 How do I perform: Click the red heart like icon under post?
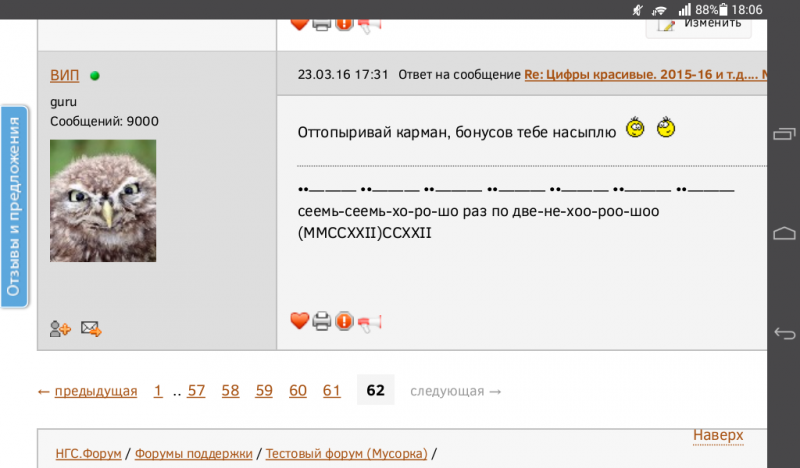[x=299, y=321]
